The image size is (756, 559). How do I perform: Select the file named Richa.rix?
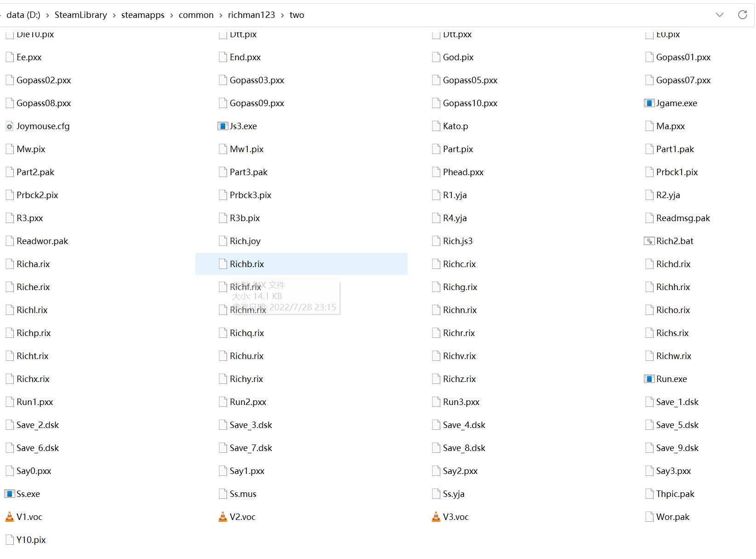point(33,264)
